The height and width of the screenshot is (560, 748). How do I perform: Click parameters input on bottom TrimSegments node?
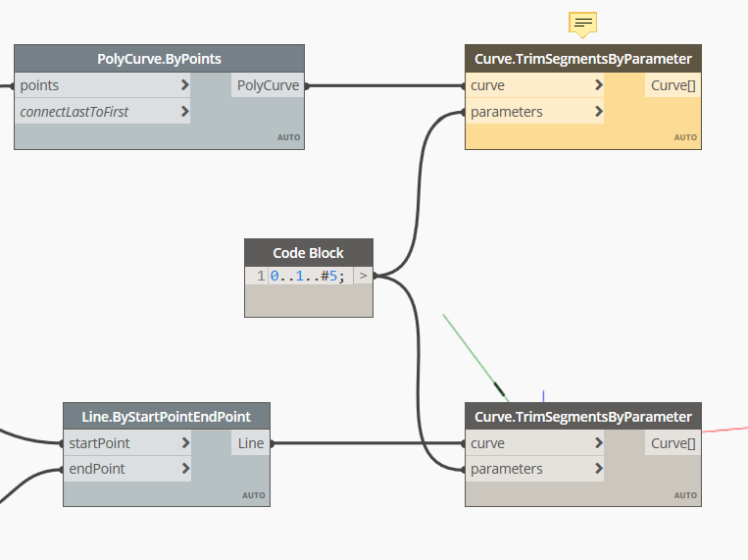pos(534,469)
